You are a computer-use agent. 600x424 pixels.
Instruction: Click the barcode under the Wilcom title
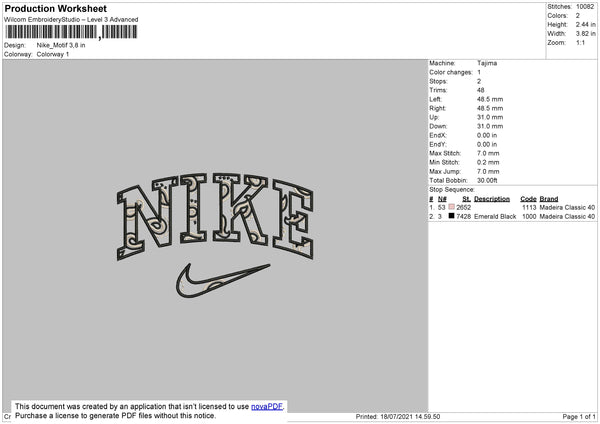click(x=71, y=32)
